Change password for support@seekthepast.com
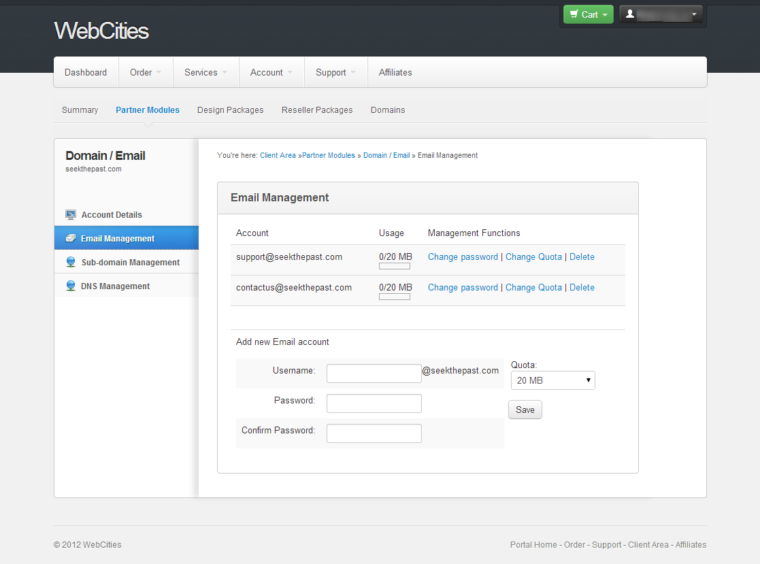 coord(462,257)
